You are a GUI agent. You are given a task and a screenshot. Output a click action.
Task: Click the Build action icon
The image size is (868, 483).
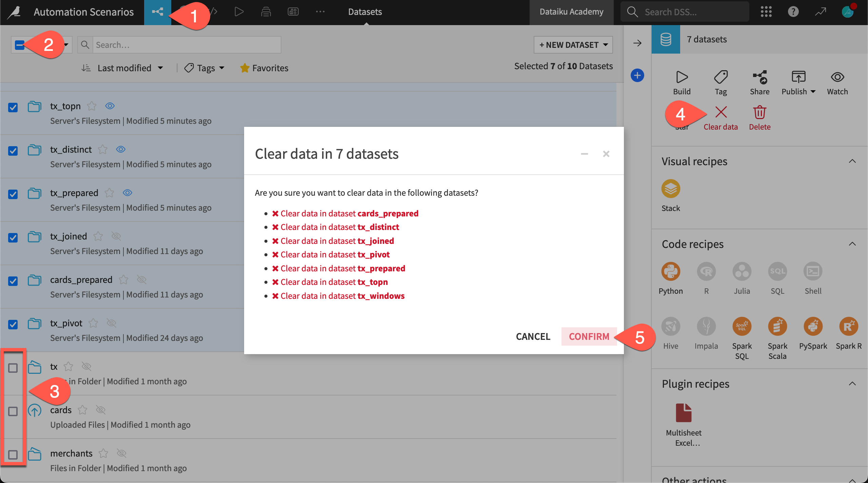(682, 77)
